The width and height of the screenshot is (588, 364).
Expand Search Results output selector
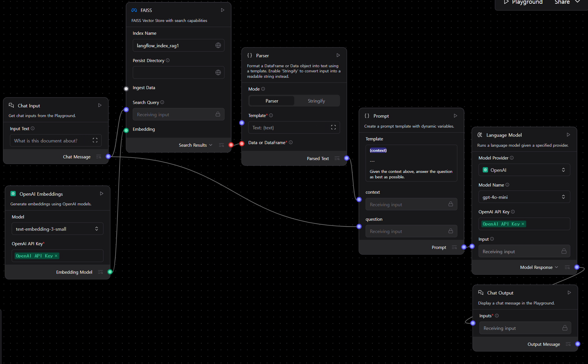(211, 145)
